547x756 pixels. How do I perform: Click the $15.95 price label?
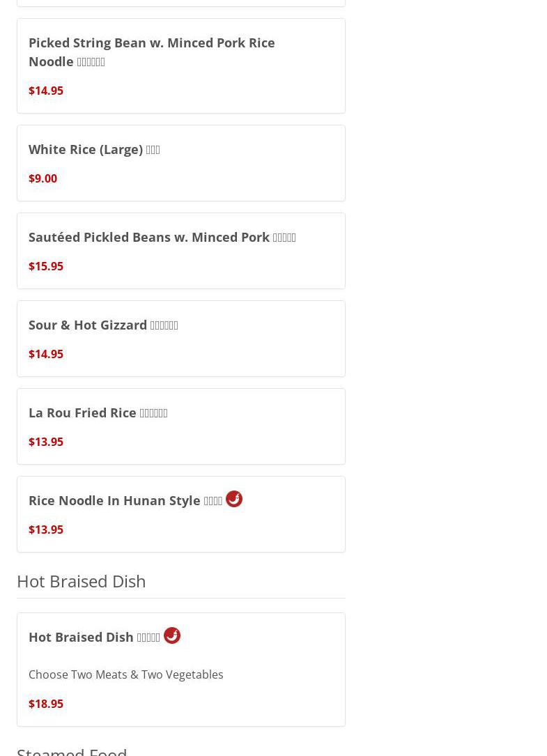coord(46,266)
